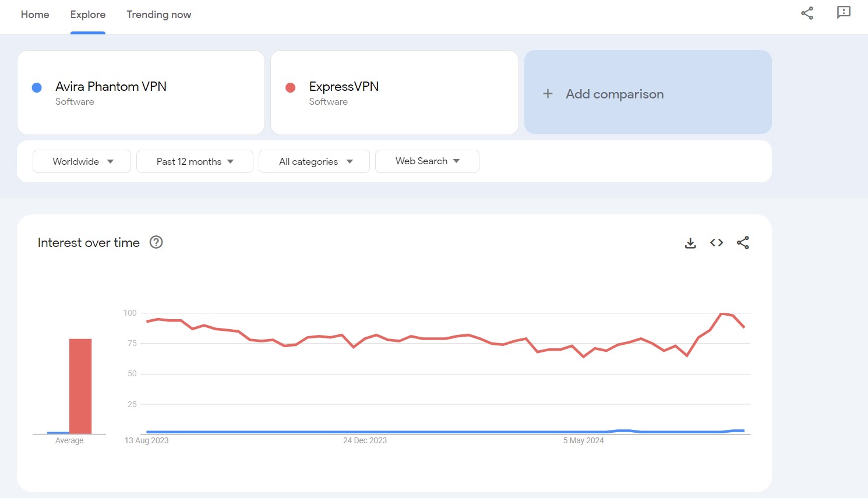Click the plus icon beside Add comparison
The width and height of the screenshot is (868, 498).
[x=548, y=94]
